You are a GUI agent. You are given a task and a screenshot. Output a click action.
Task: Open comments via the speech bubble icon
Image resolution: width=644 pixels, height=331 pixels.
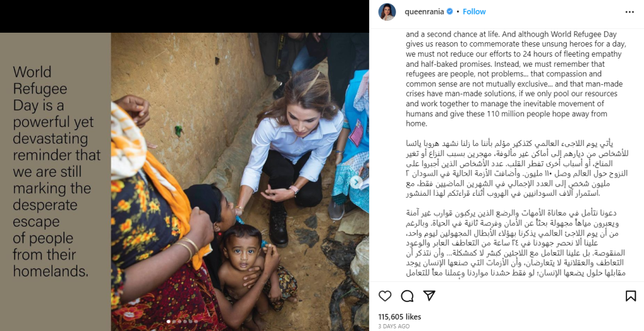click(x=407, y=296)
